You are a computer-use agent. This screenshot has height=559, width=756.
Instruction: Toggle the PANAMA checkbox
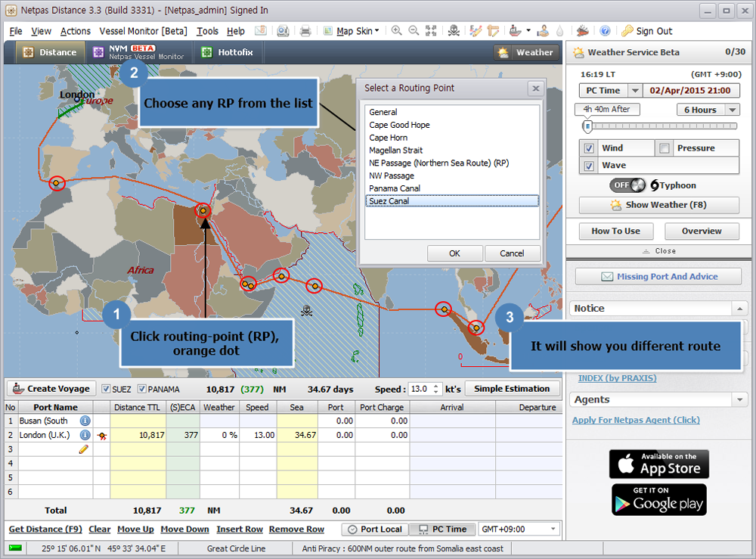point(142,389)
